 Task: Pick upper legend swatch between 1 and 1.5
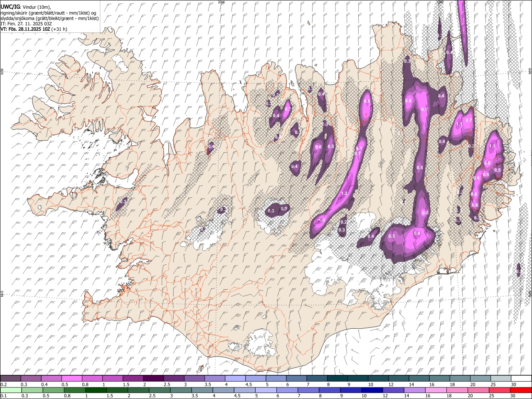(x=112, y=379)
